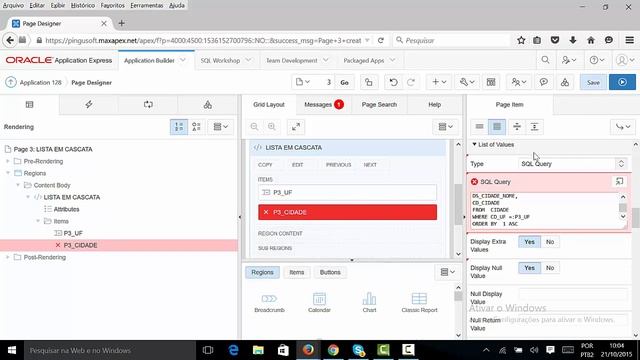Click the Save button
Viewport: 640px width, 360px height.
tap(593, 82)
